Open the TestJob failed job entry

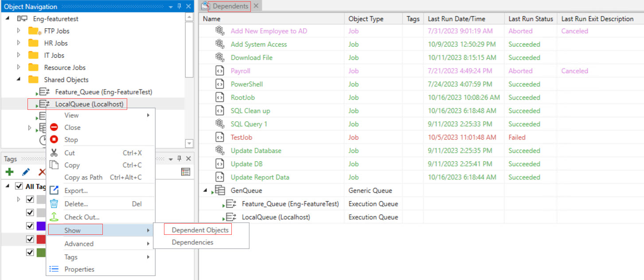coord(242,137)
